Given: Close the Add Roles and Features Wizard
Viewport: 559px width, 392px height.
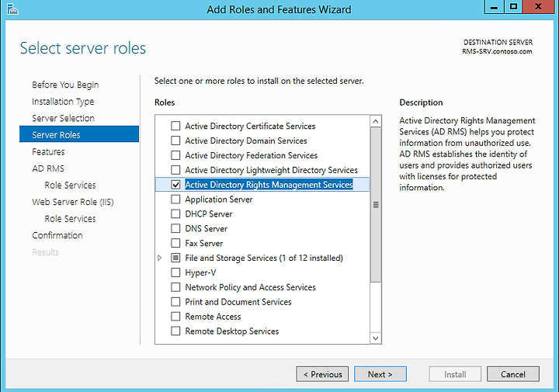Looking at the screenshot, I should coord(539,7).
